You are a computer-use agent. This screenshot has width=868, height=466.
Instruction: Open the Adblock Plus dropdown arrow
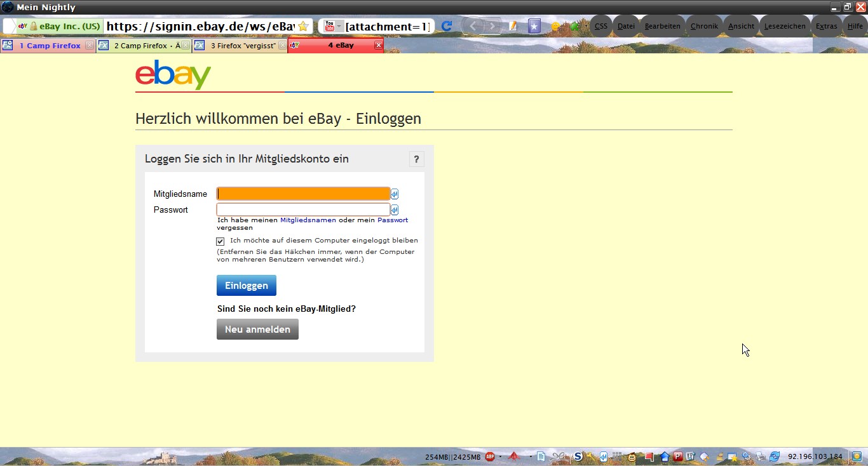pyautogui.click(x=500, y=456)
